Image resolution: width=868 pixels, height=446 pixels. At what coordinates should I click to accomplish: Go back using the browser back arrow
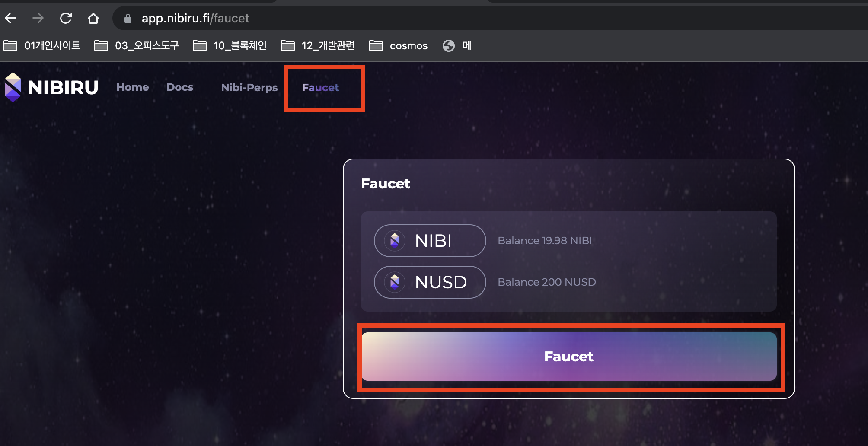[x=10, y=18]
